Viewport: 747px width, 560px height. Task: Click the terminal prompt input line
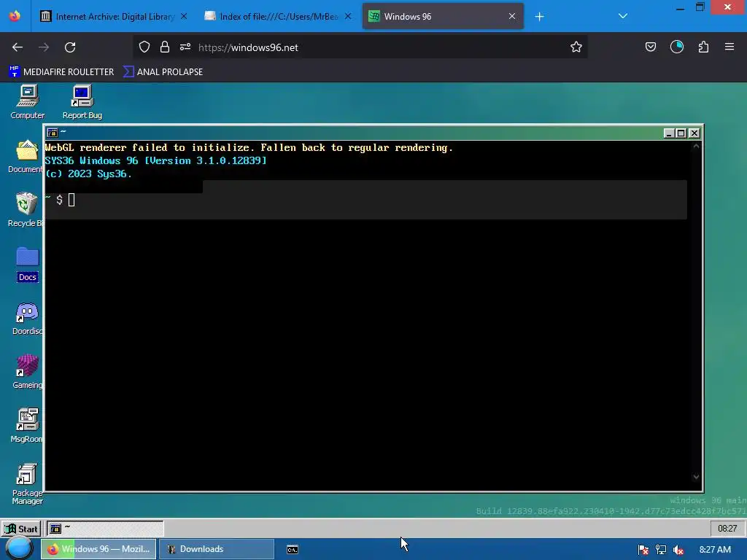tap(366, 200)
